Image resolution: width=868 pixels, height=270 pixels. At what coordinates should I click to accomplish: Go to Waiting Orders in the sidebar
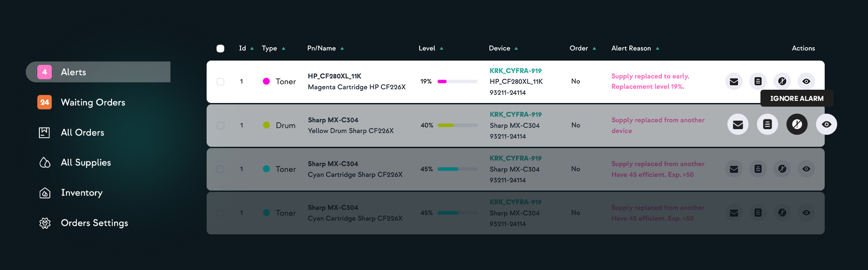click(x=81, y=102)
